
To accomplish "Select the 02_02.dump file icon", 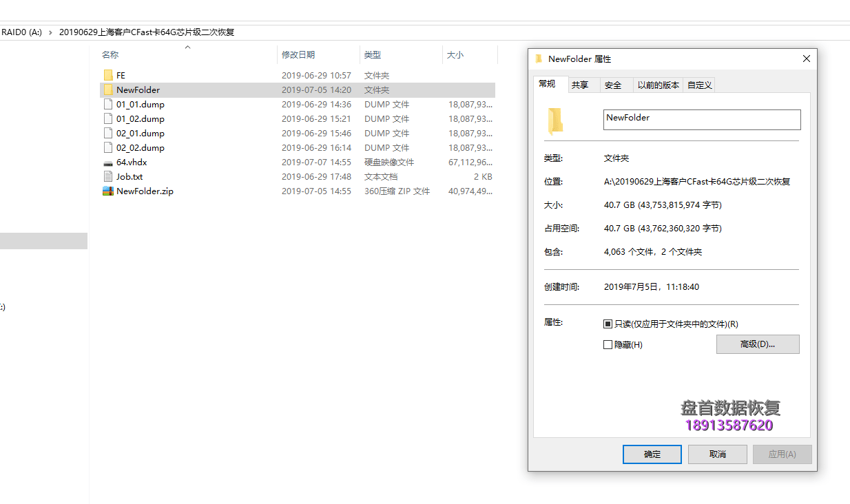I will pyautogui.click(x=108, y=147).
